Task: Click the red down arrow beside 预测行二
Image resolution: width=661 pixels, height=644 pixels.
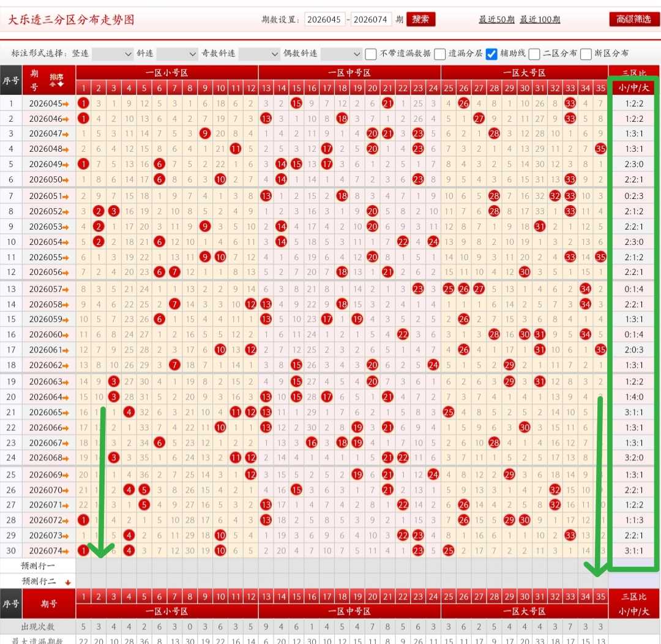Action: 67,582
